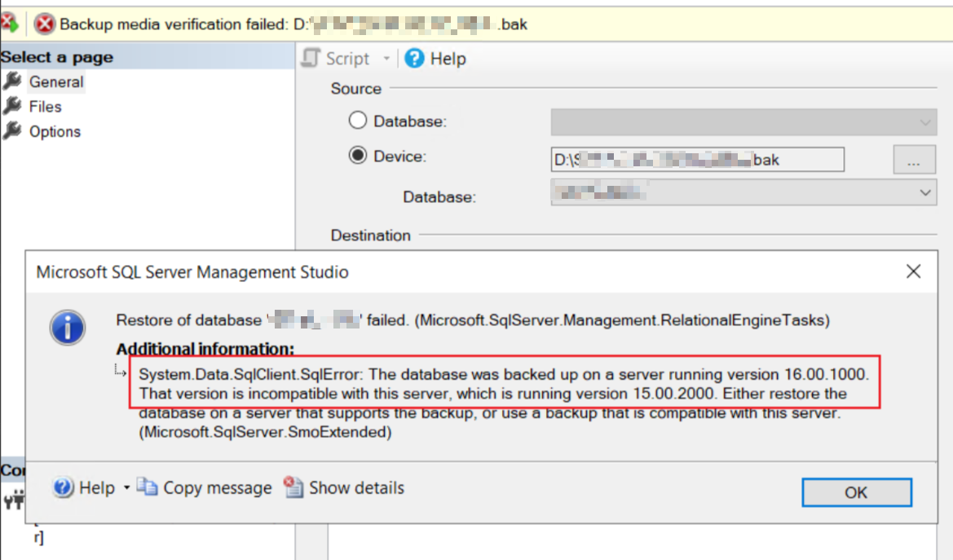
Task: Click the Device backup path field
Action: tap(697, 159)
